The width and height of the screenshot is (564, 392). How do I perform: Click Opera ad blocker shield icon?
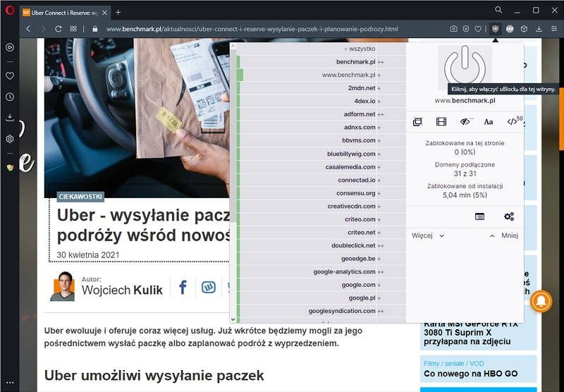click(x=466, y=29)
